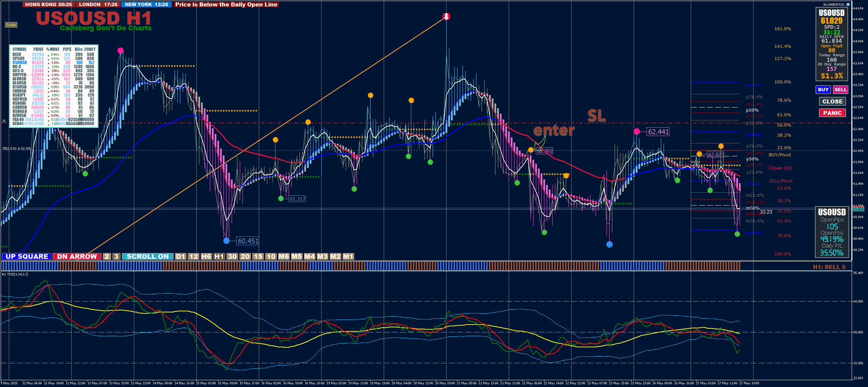Toggle the DN ARROW button

point(77,256)
